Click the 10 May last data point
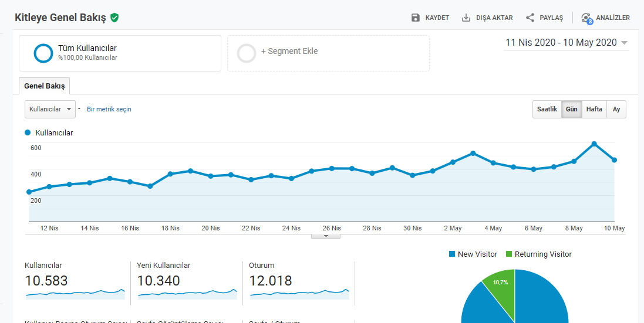 (x=615, y=160)
